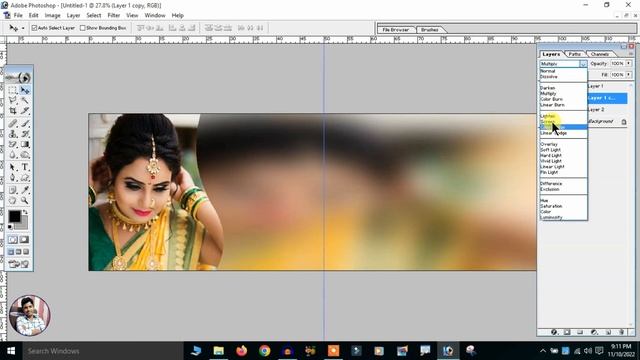Select the Layer 2 row
Screen dimensions: 640x360
point(607,110)
